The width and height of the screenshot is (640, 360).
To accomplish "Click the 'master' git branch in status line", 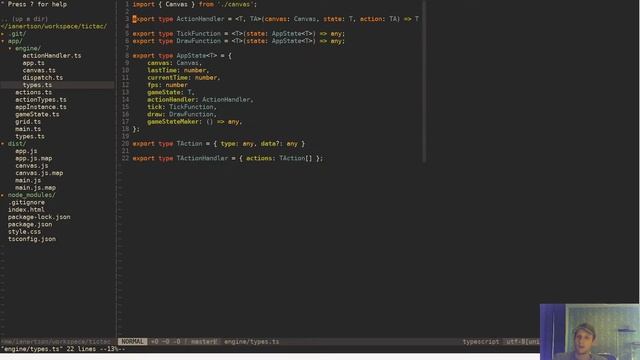I will click(x=204, y=342).
